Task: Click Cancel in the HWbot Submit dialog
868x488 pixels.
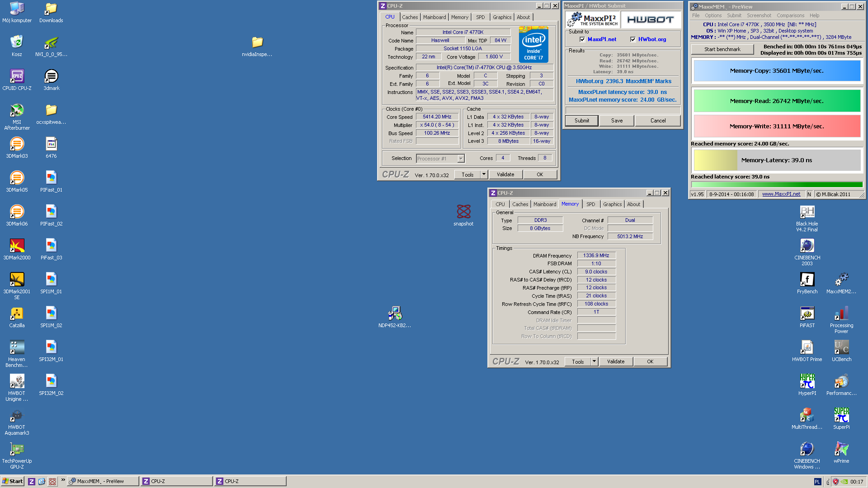Action: pos(658,121)
